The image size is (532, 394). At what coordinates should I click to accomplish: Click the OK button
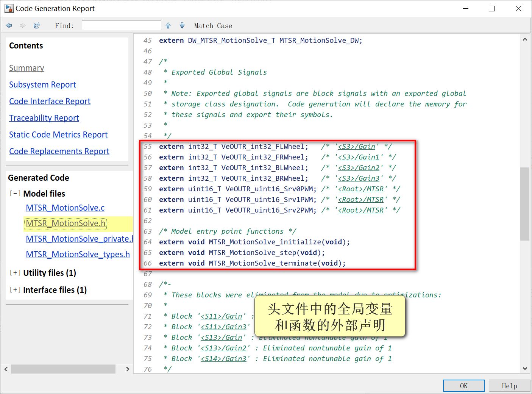pyautogui.click(x=464, y=386)
